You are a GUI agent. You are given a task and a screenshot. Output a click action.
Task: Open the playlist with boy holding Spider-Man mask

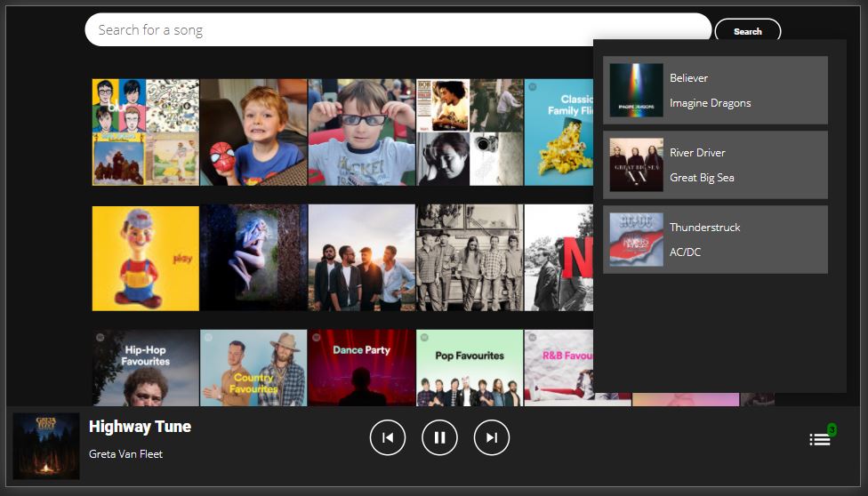[x=253, y=132]
